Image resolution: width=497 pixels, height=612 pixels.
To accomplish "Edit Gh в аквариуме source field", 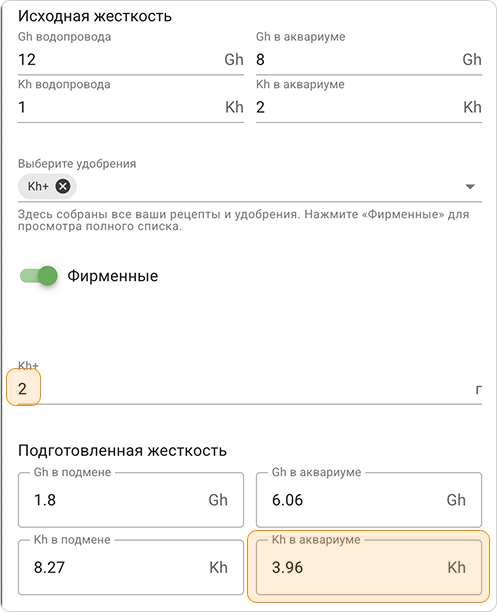I will click(369, 60).
